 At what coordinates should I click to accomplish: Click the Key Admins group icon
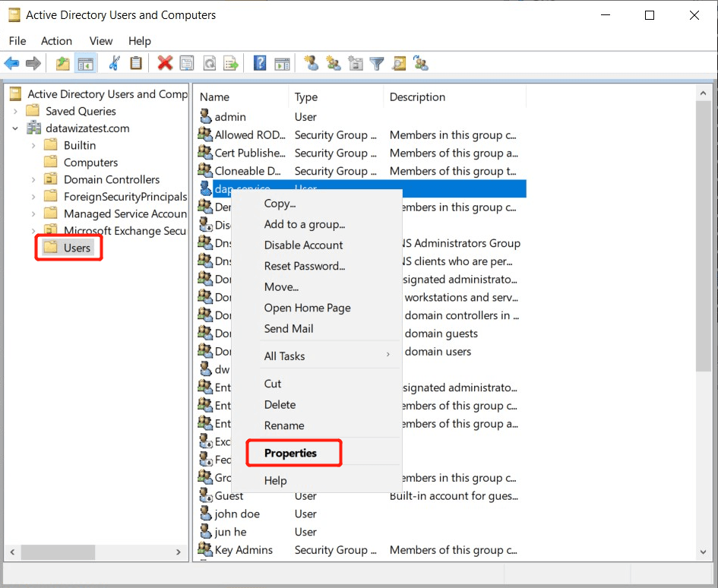coord(205,549)
